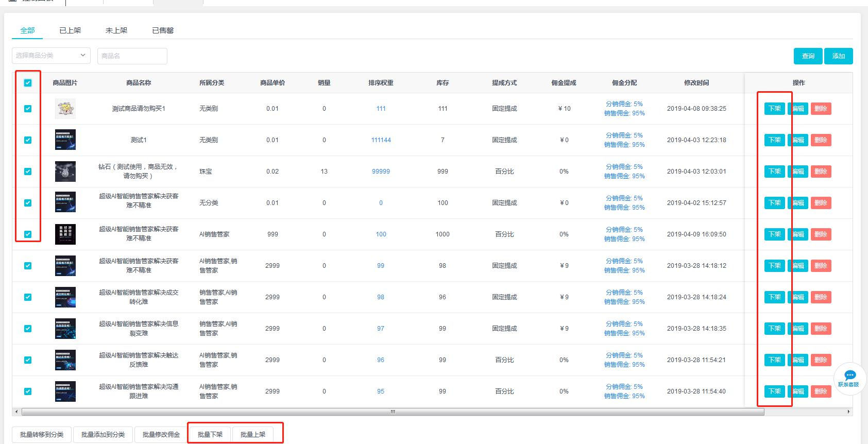868x444 pixels.
Task: Click the 添加 button to add product
Action: (839, 56)
